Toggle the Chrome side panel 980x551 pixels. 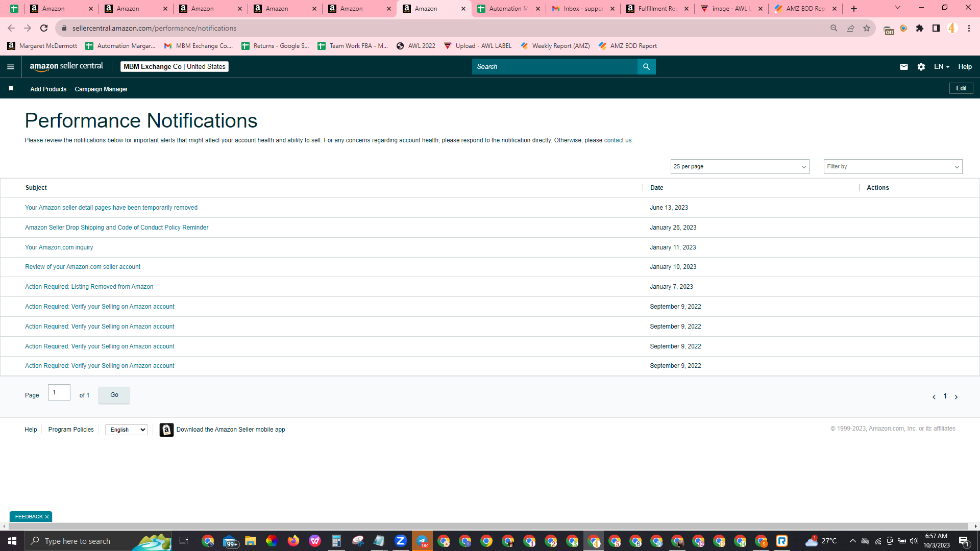pyautogui.click(x=936, y=28)
